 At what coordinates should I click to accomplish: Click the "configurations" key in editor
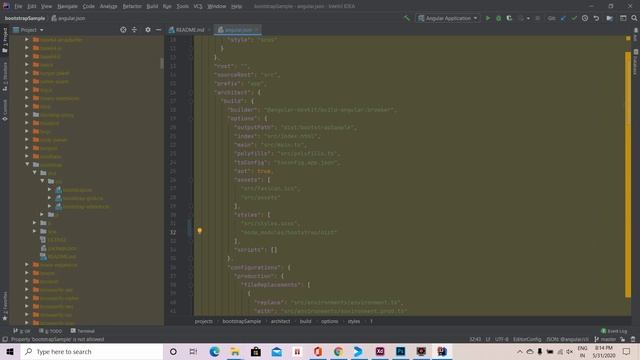[255, 268]
